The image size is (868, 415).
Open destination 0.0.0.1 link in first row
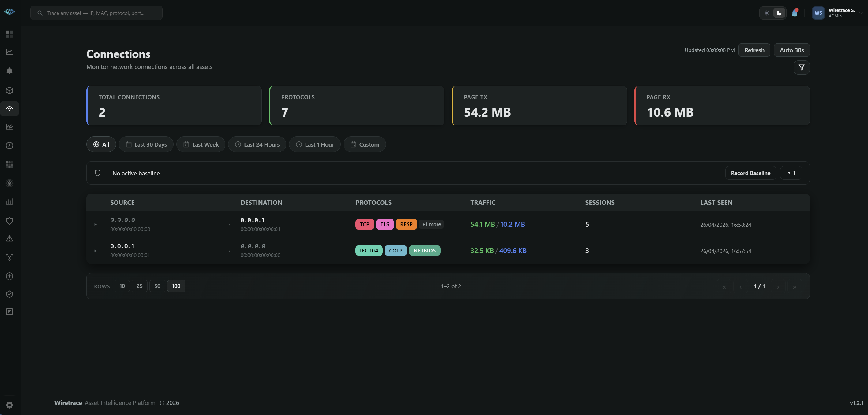(253, 220)
